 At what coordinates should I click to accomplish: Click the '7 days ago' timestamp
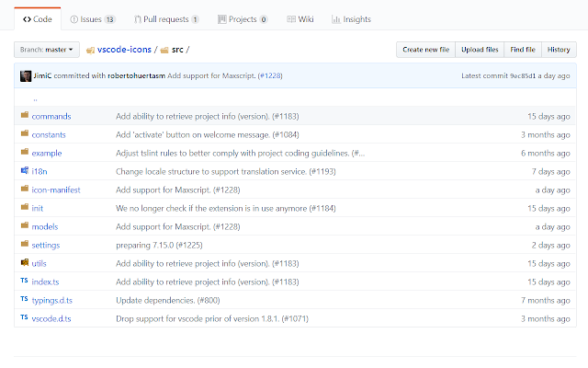(551, 172)
